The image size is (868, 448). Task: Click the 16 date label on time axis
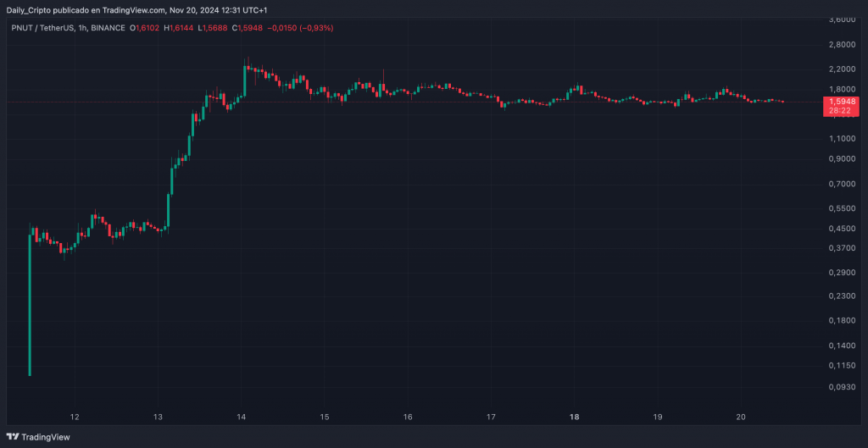pyautogui.click(x=408, y=417)
